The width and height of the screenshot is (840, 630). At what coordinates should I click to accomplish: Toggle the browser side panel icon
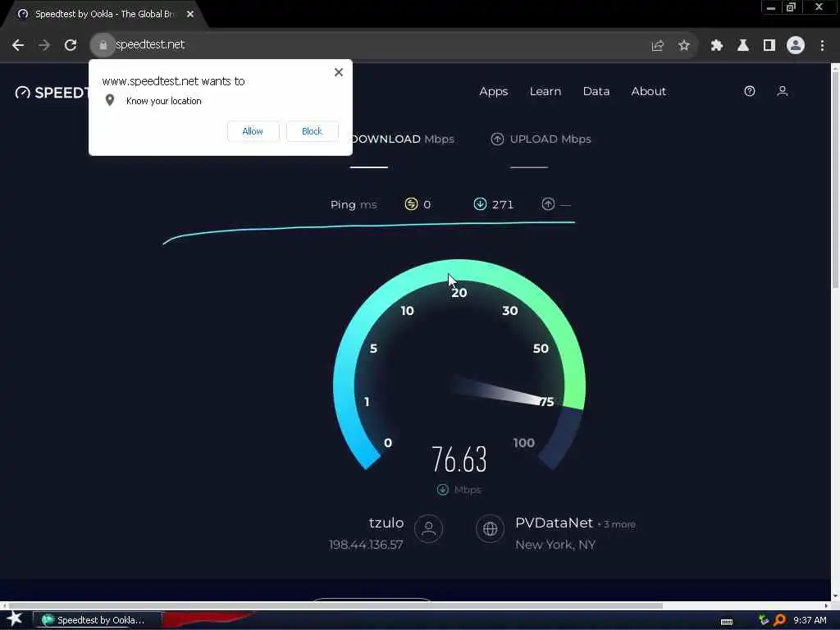(x=769, y=46)
